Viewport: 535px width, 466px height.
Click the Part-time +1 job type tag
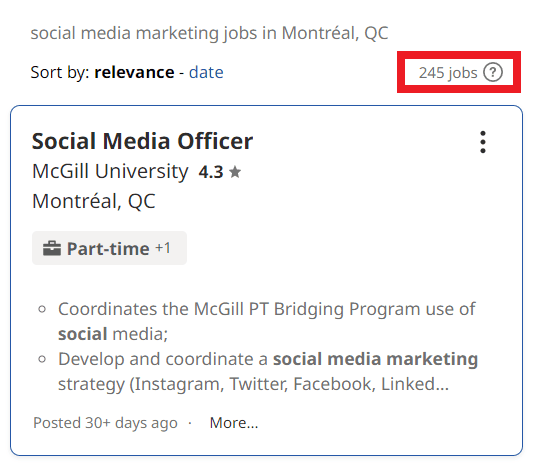click(x=109, y=248)
